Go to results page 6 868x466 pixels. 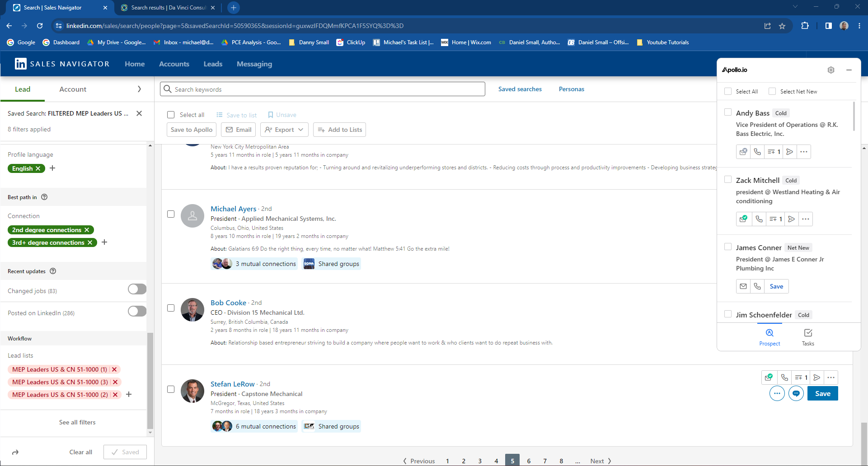(x=529, y=461)
